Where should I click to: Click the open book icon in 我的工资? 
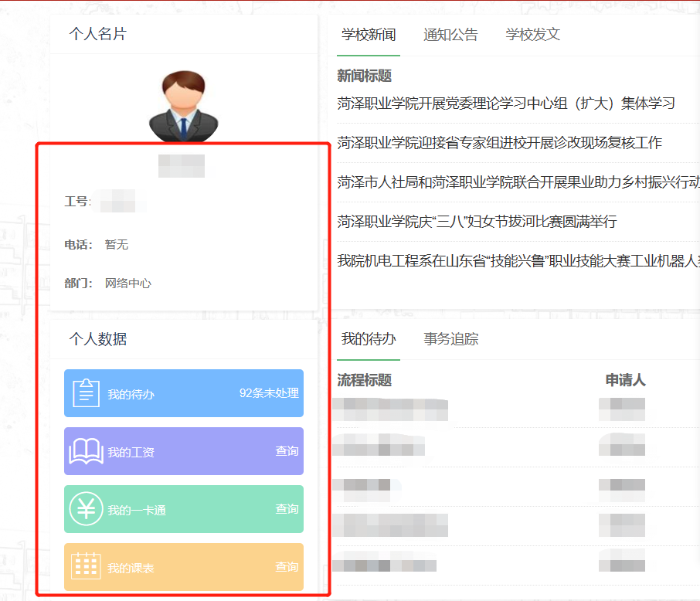[86, 451]
